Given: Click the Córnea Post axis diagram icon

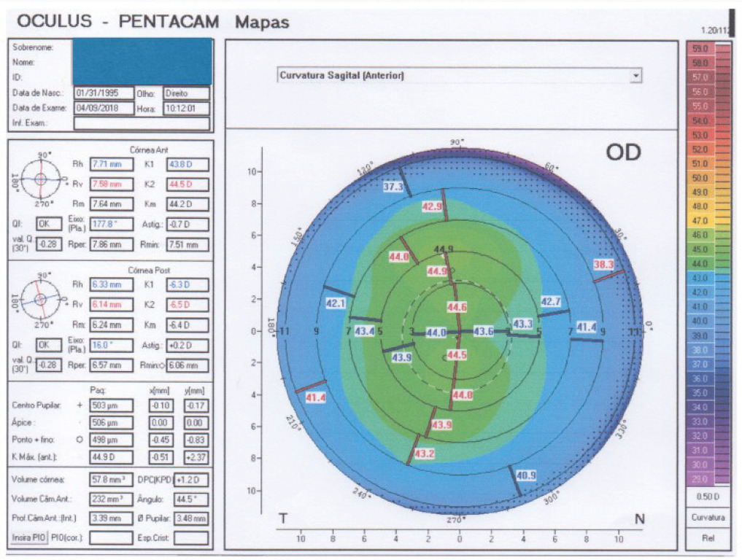Looking at the screenshot, I should [x=41, y=300].
